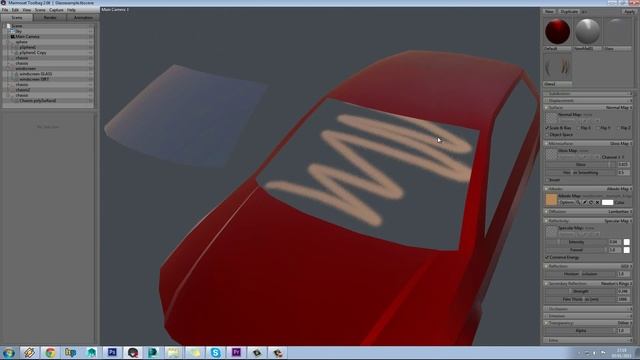640x360 pixels.
Task: Clear the albedo map with X icon
Action: coord(597,202)
